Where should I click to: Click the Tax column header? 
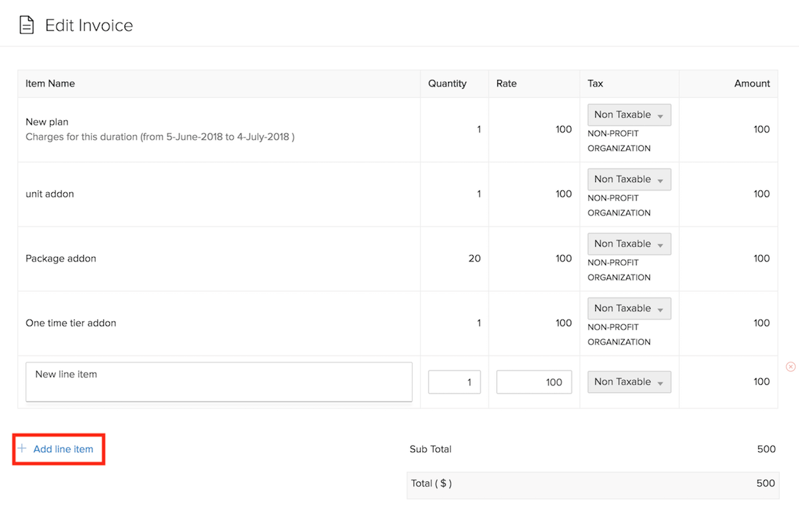595,84
